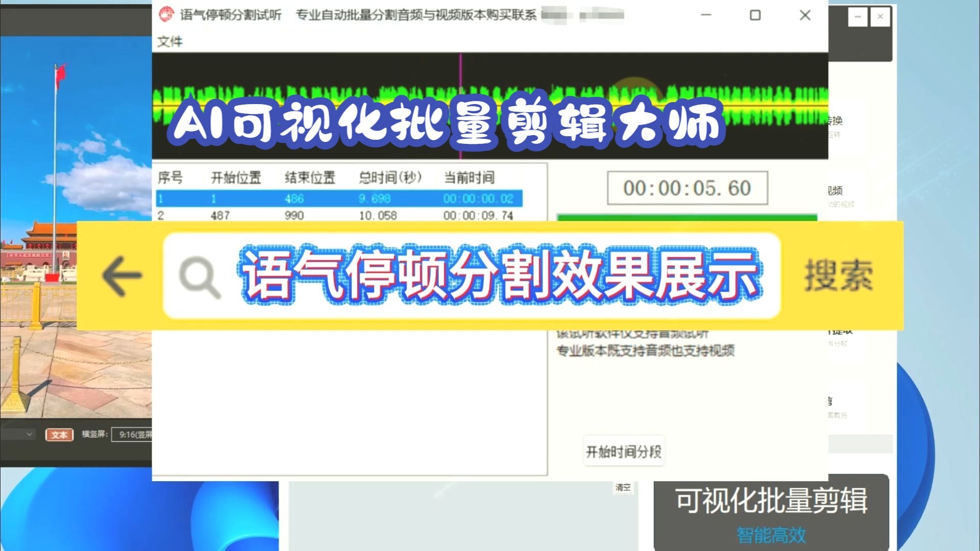Click the back arrow icon
The height and width of the screenshot is (551, 980).
122,276
